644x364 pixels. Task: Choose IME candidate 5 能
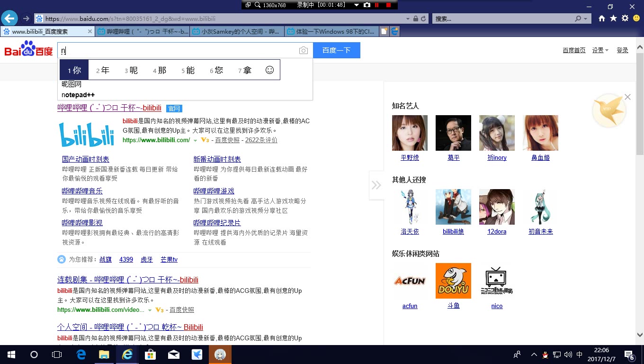(188, 70)
